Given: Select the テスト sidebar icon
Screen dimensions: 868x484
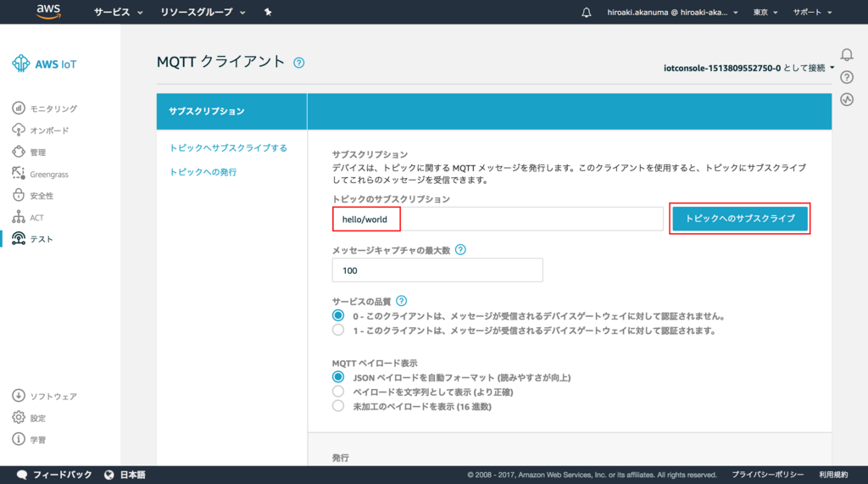Looking at the screenshot, I should [x=19, y=239].
